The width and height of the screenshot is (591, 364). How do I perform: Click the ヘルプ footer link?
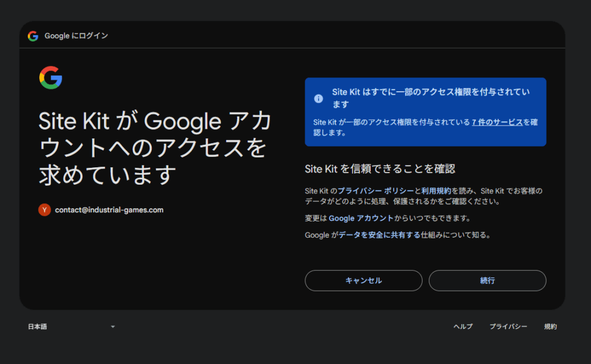click(463, 327)
